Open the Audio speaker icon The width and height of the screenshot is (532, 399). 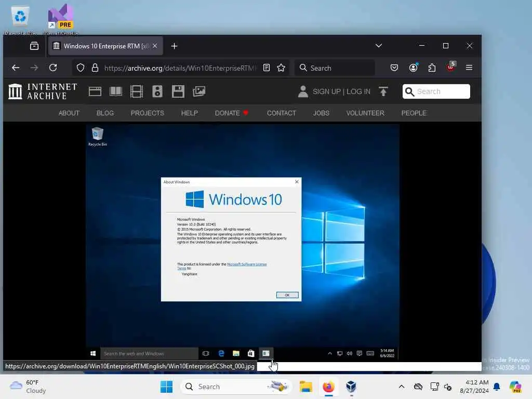(x=157, y=91)
